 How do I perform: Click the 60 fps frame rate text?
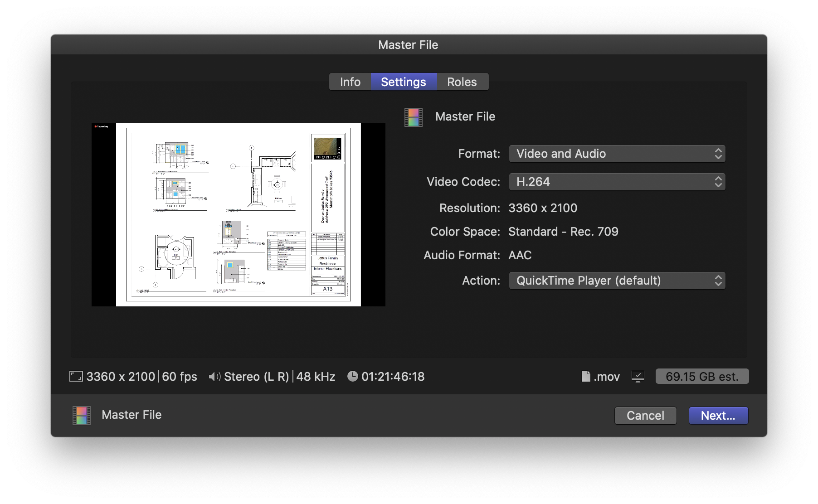180,377
